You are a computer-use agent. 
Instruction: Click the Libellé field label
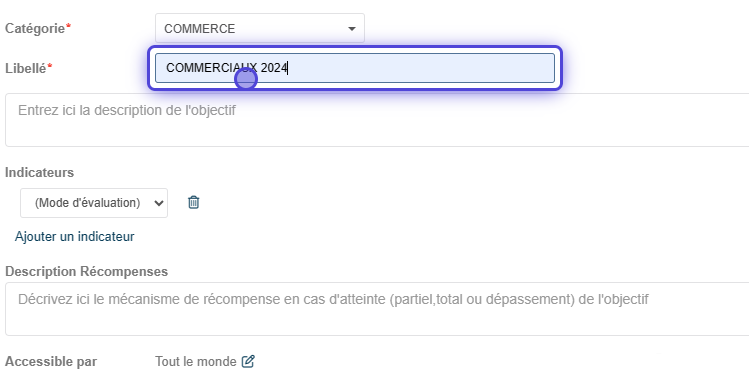(x=26, y=68)
